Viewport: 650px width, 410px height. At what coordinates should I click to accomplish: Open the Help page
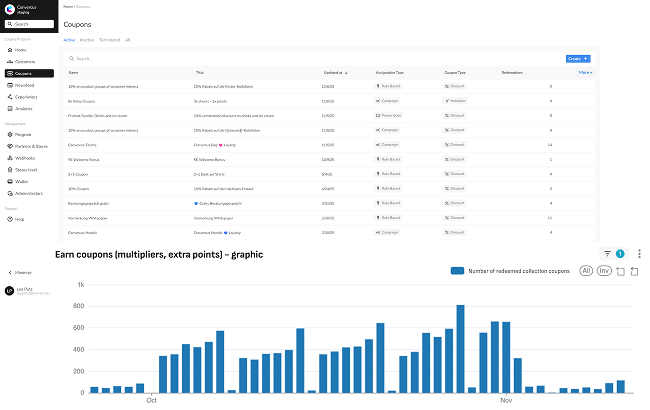pos(19,219)
